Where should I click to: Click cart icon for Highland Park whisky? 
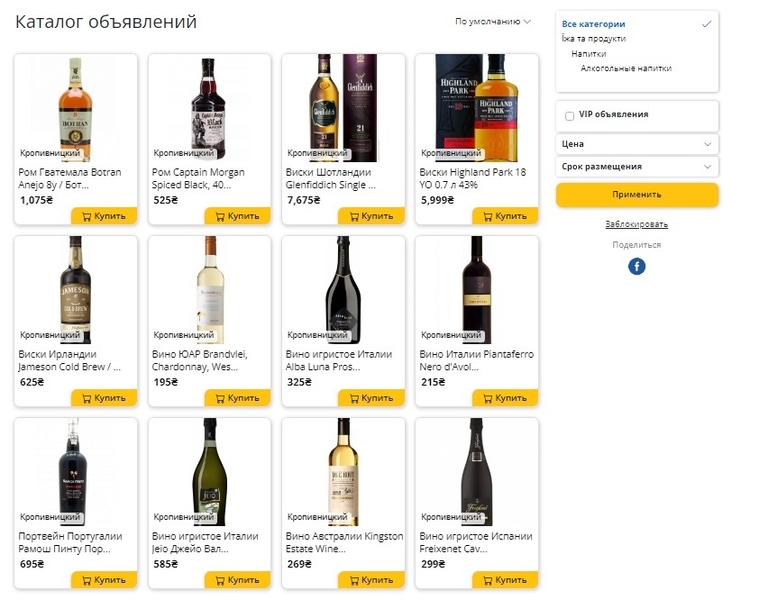tap(488, 216)
